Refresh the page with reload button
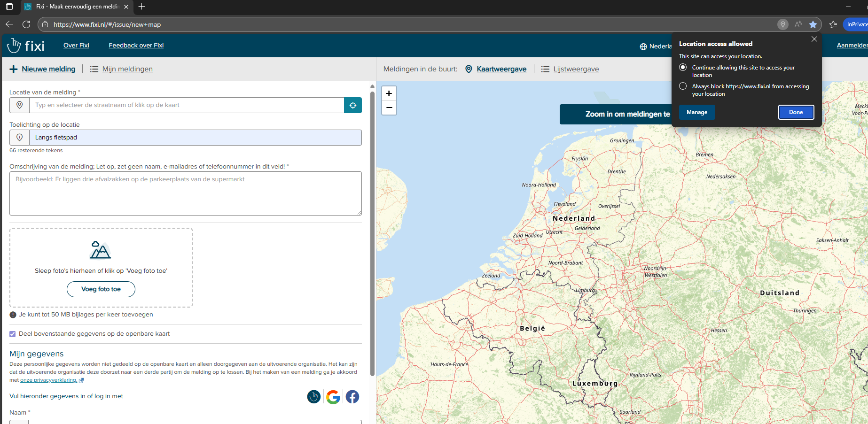Screen dimensions: 868x424 point(26,24)
